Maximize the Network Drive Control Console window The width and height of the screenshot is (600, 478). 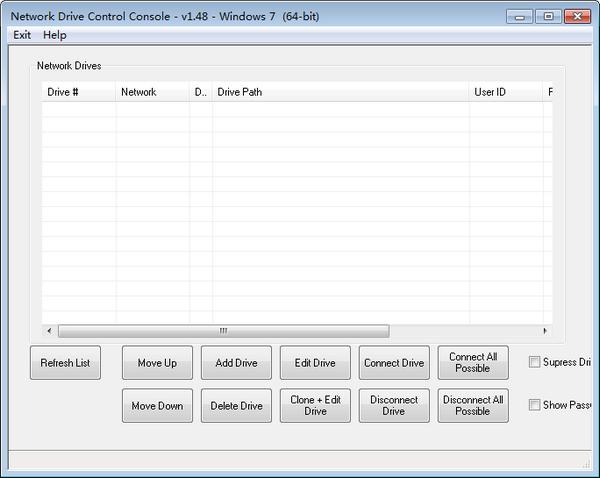click(548, 16)
